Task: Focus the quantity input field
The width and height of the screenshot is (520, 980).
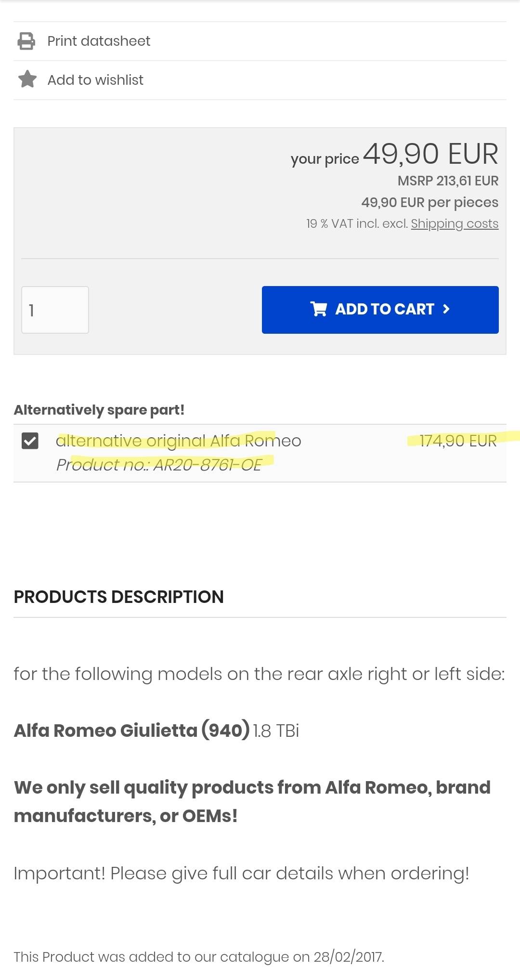Action: (x=55, y=310)
